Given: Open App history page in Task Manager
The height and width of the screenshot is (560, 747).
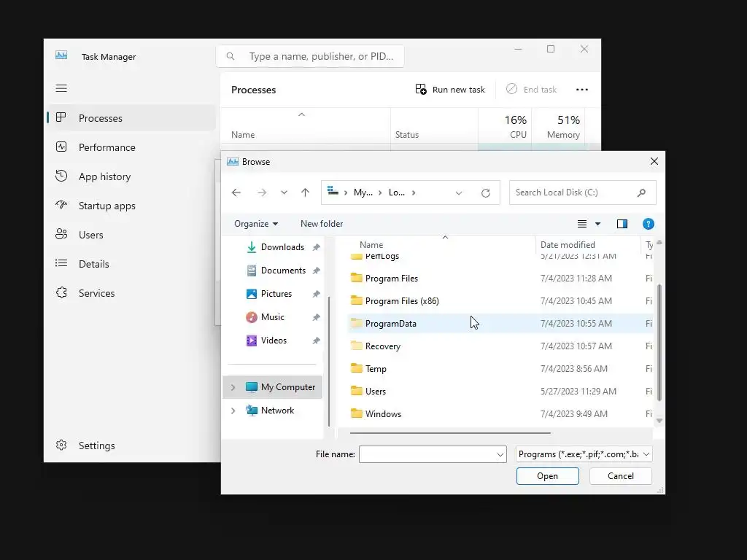Looking at the screenshot, I should click(x=131, y=176).
